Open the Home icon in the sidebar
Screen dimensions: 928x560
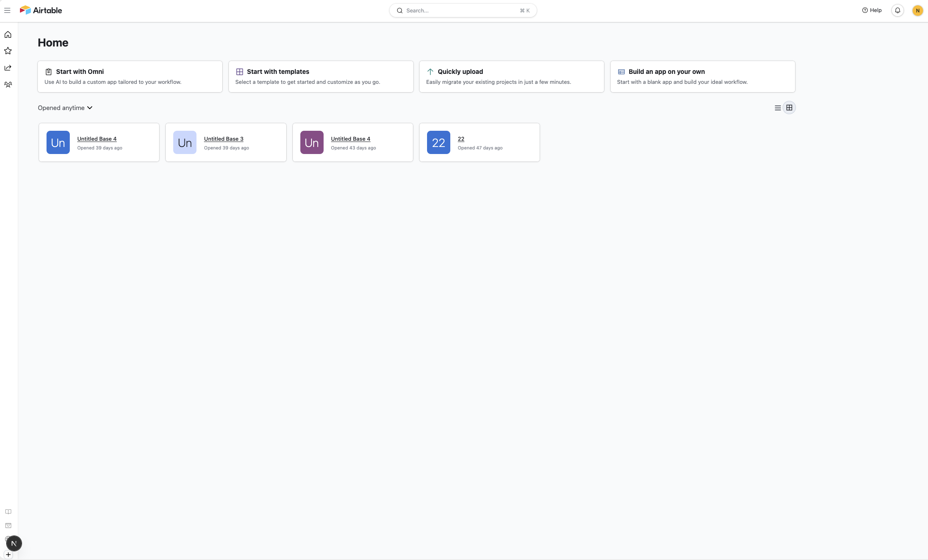tap(8, 34)
